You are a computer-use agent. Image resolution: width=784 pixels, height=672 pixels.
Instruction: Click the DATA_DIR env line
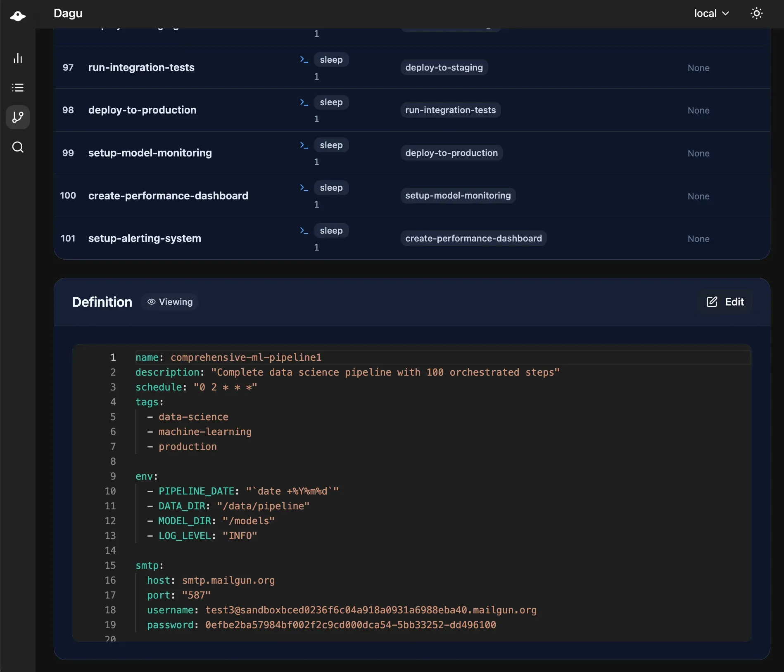tap(228, 506)
